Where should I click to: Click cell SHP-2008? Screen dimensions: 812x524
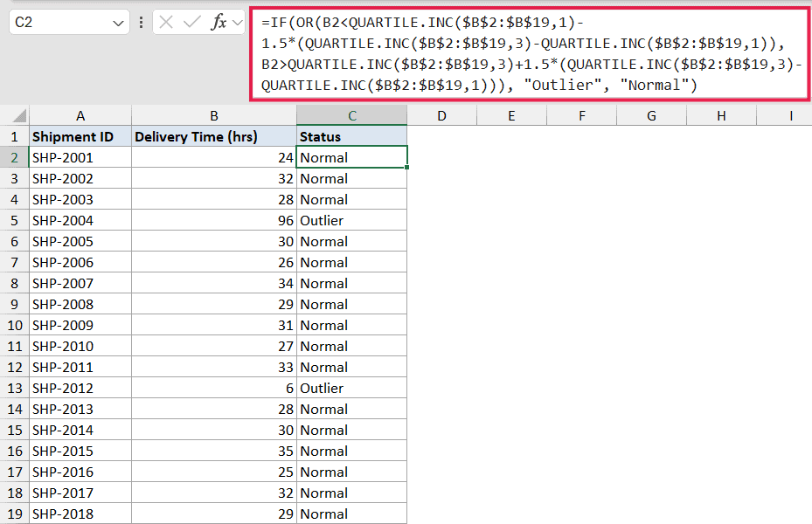point(80,304)
